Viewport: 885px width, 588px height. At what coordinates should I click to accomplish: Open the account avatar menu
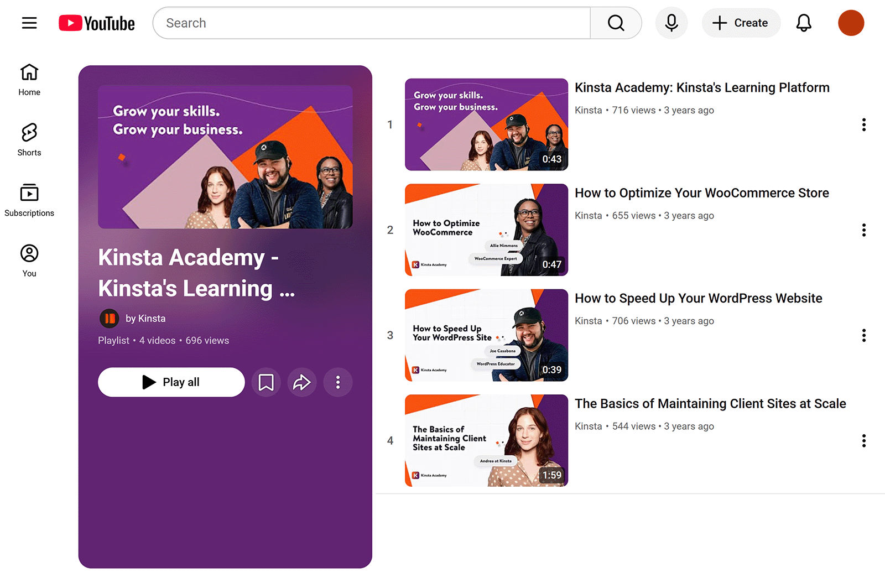[851, 23]
